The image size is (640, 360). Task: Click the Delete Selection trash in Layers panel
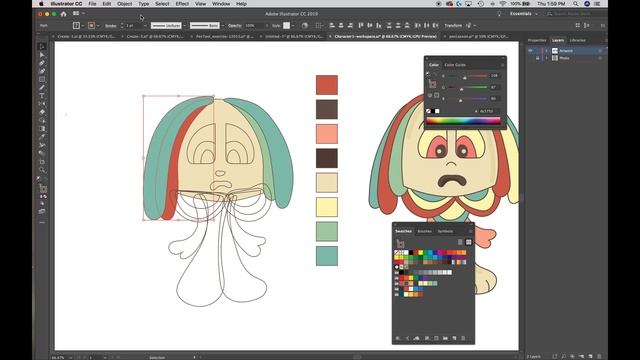pos(599,356)
